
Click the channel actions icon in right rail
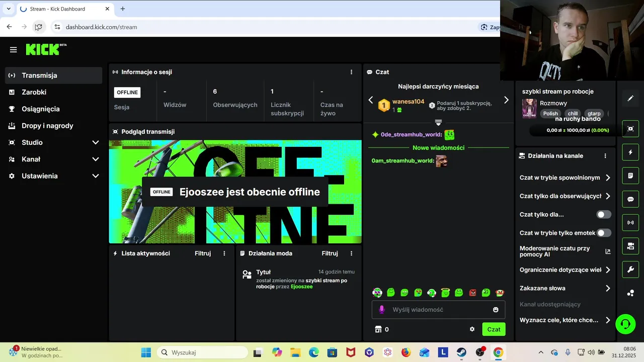pyautogui.click(x=630, y=246)
